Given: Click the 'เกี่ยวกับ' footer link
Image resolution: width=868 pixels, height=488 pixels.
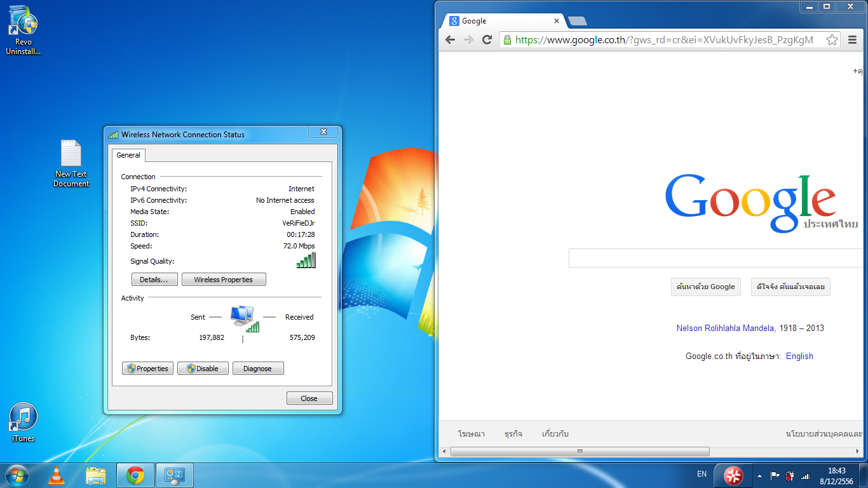Looking at the screenshot, I should pyautogui.click(x=555, y=434).
